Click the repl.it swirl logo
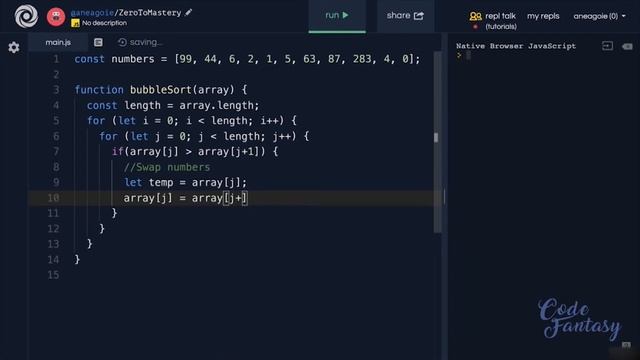This screenshot has width=640, height=360. click(x=26, y=16)
